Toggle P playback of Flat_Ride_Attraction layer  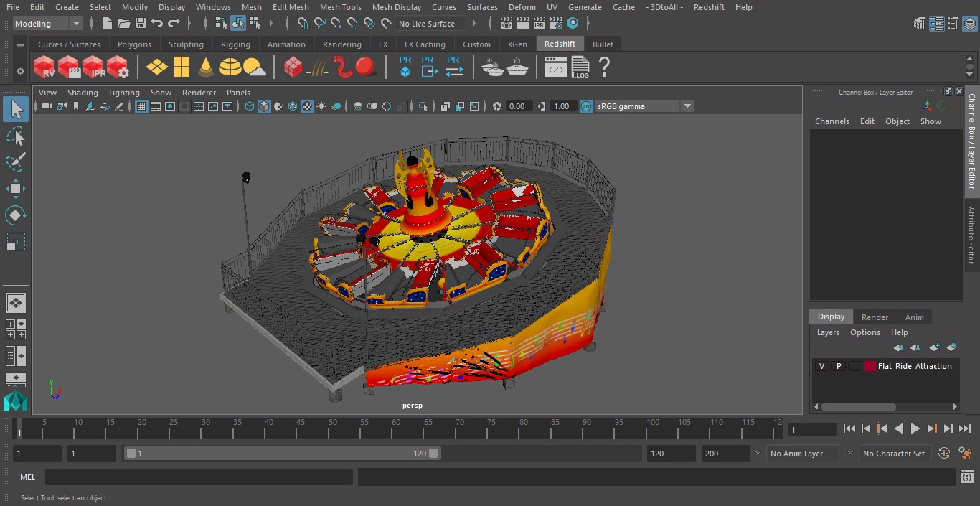[838, 366]
